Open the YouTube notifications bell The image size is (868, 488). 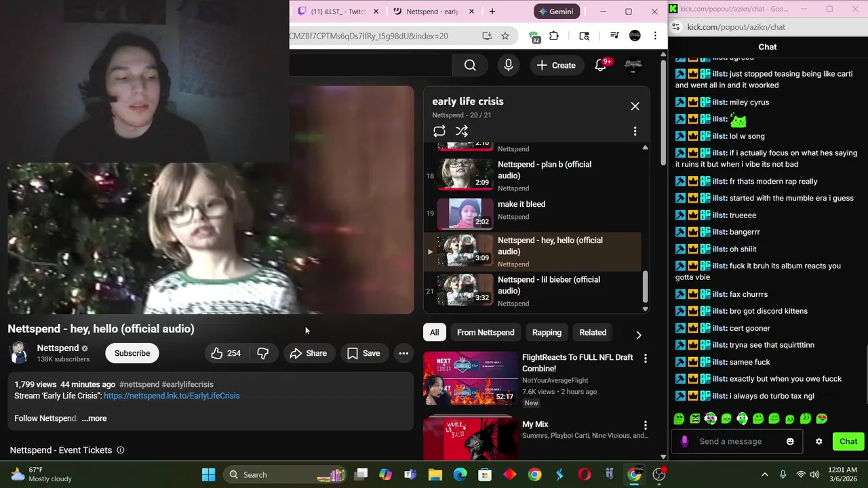pos(601,65)
